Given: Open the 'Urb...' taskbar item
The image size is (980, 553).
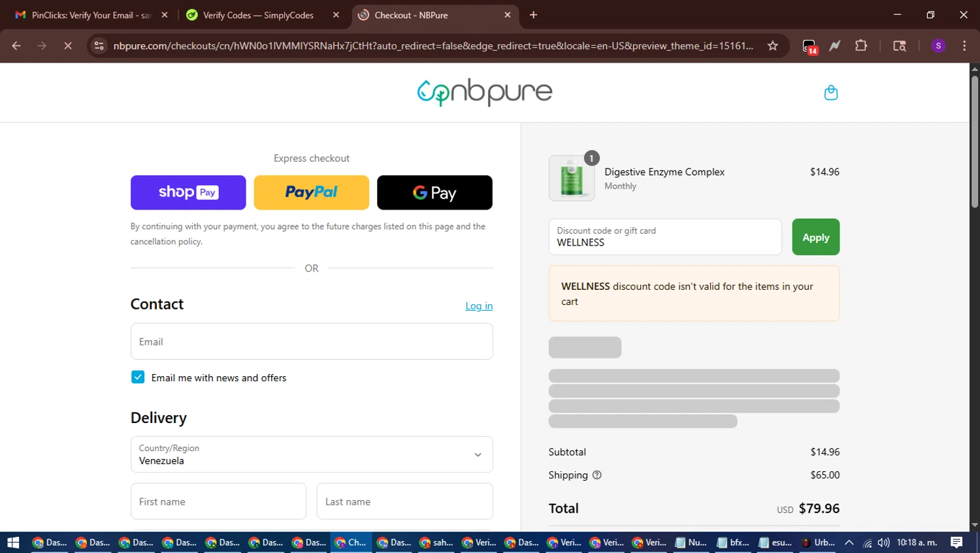Looking at the screenshot, I should click(x=818, y=543).
